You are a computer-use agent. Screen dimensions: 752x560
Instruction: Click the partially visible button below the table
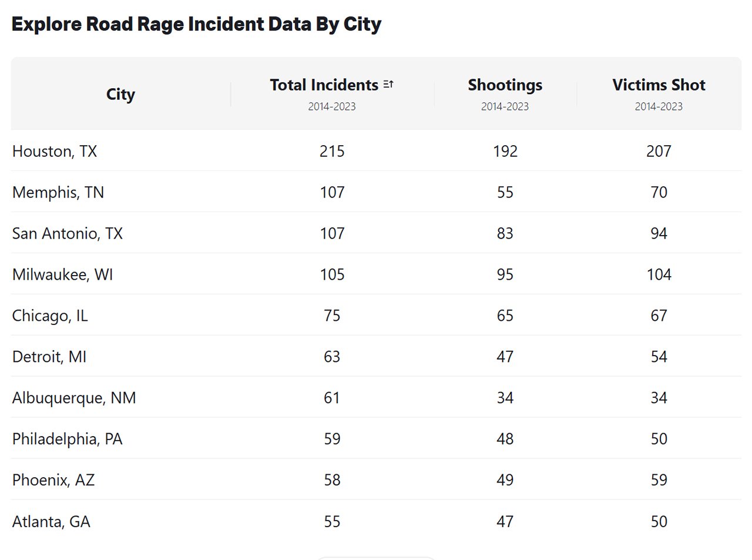376,558
